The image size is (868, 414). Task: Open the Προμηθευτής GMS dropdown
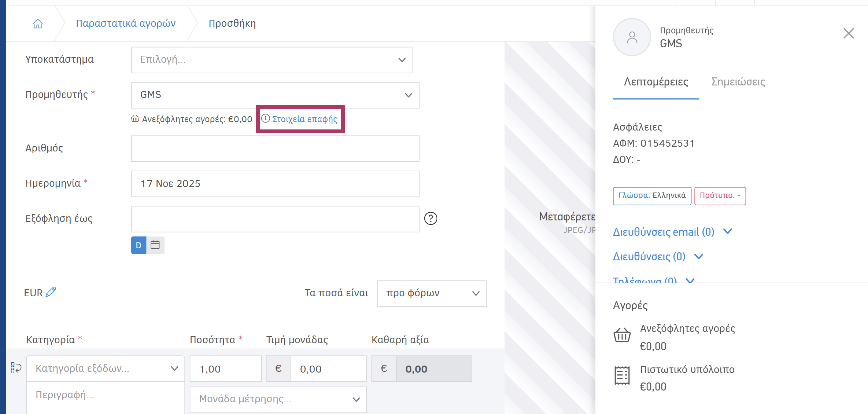[275, 95]
